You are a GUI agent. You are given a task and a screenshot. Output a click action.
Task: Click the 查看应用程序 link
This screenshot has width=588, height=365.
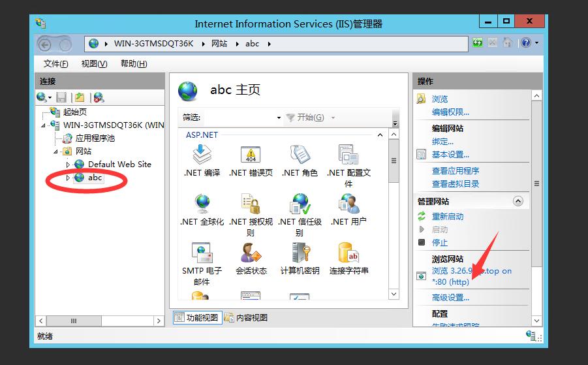pyautogui.click(x=456, y=171)
